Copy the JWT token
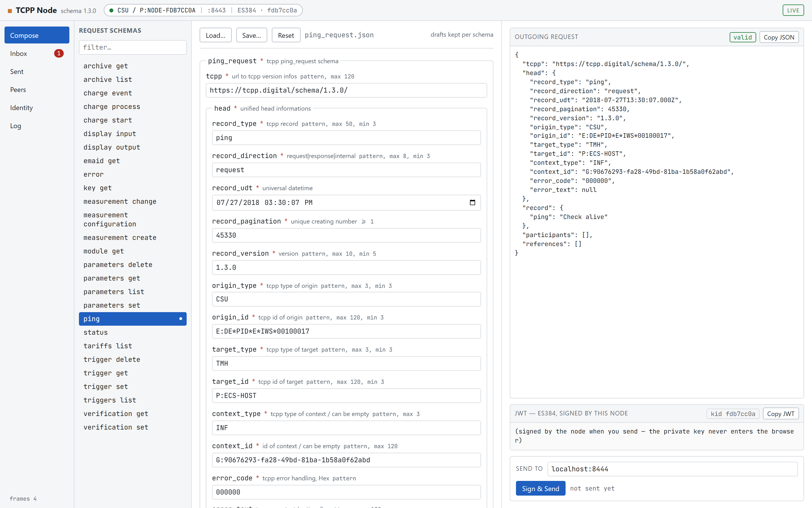 coord(780,413)
